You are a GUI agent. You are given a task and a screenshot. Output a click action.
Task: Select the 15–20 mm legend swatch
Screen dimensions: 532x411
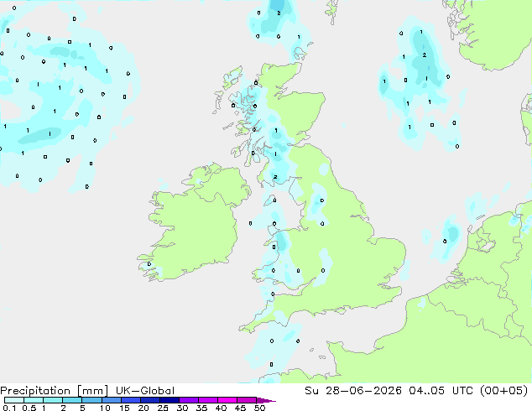(x=131, y=400)
